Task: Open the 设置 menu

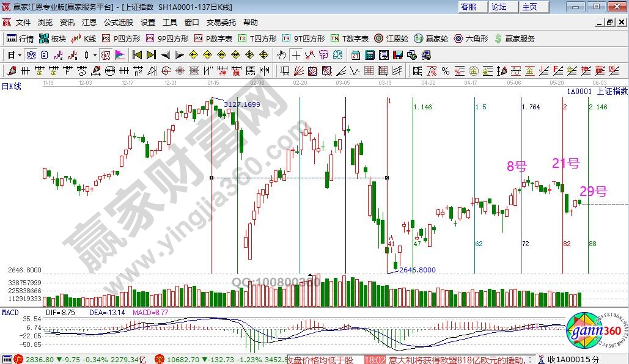Action: (148, 23)
